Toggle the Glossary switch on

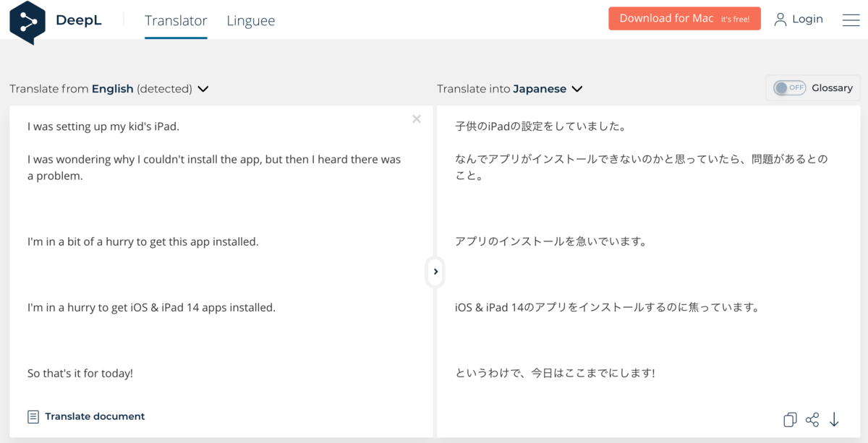point(789,87)
